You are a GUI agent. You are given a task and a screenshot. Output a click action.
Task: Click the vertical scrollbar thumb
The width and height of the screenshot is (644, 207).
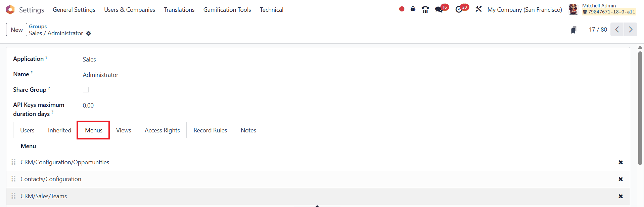(640, 108)
